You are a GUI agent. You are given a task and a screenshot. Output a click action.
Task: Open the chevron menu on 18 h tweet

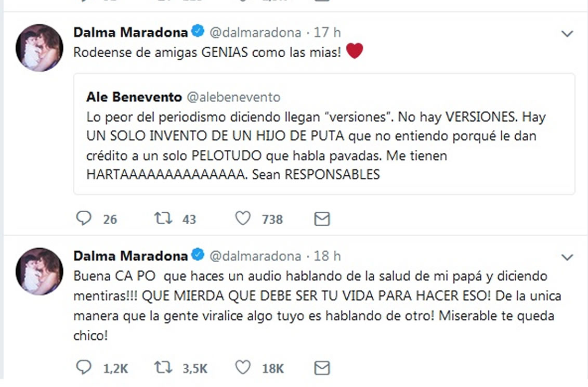567,257
